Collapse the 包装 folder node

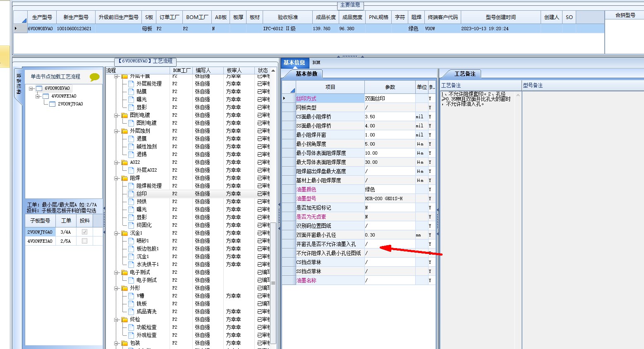(116, 343)
